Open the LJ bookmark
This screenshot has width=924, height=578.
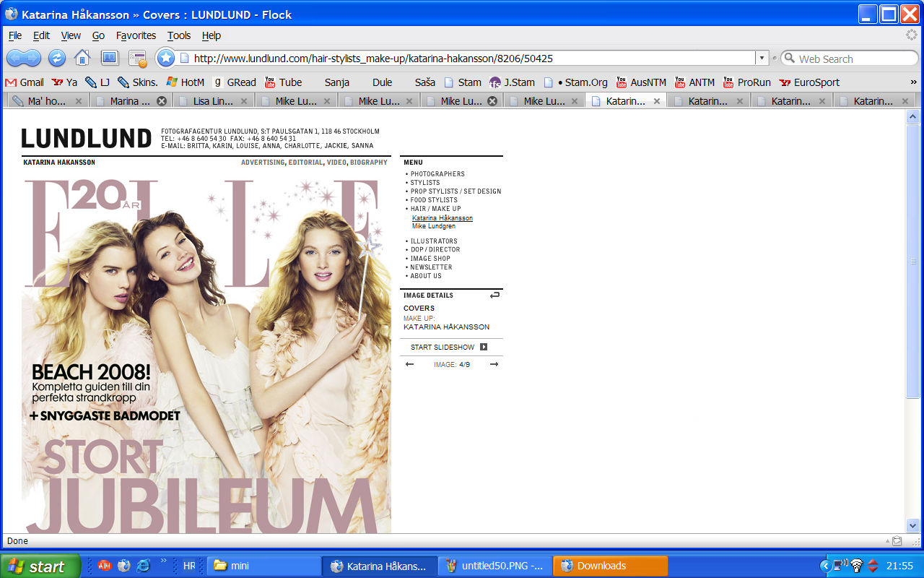point(97,82)
